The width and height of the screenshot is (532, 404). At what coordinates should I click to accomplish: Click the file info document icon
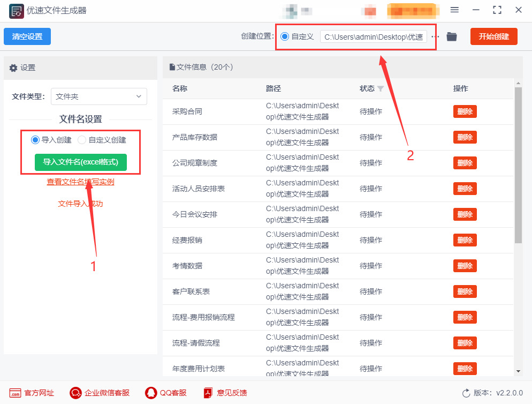pyautogui.click(x=172, y=67)
